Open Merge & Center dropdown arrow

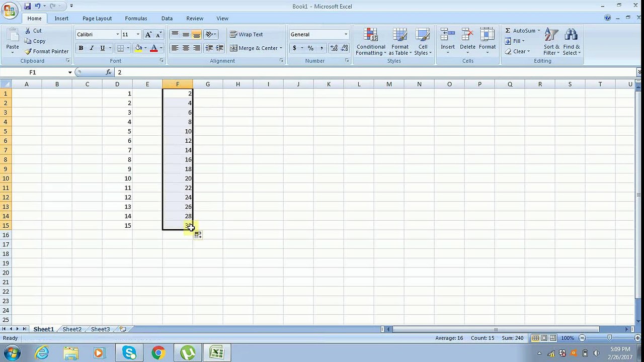click(281, 48)
